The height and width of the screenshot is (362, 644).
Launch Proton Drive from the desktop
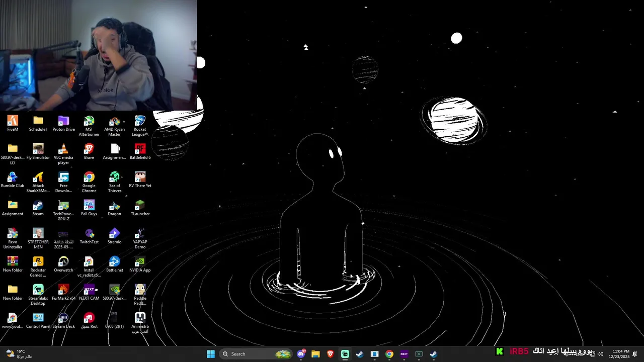[63, 124]
